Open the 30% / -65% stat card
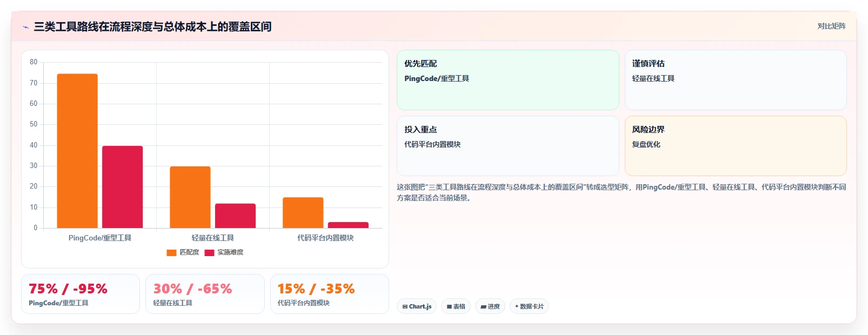This screenshot has height=335, width=868. click(x=205, y=294)
